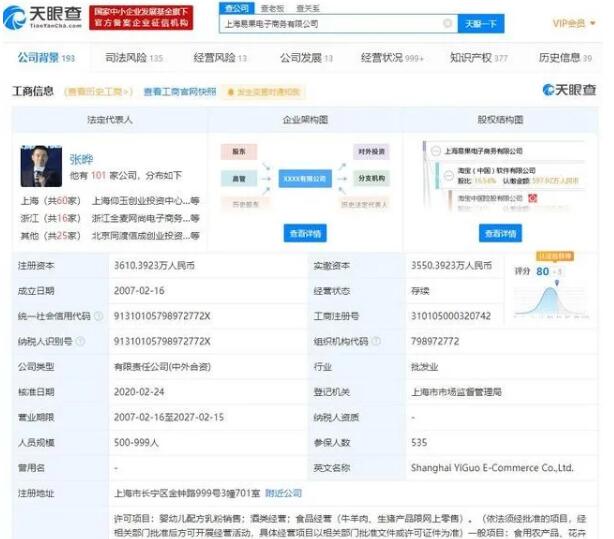This screenshot has height=539, width=614.
Task: Open the 经营风险 tab
Action: [x=220, y=58]
